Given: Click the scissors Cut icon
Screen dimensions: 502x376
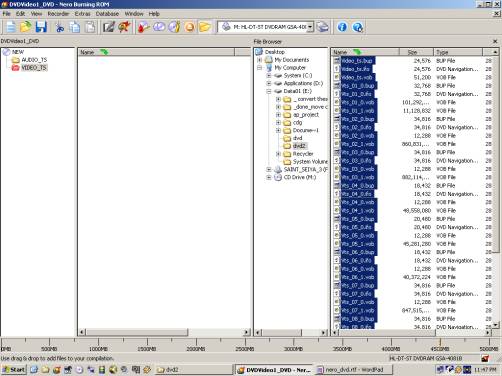Looking at the screenshot, I should click(x=60, y=27).
